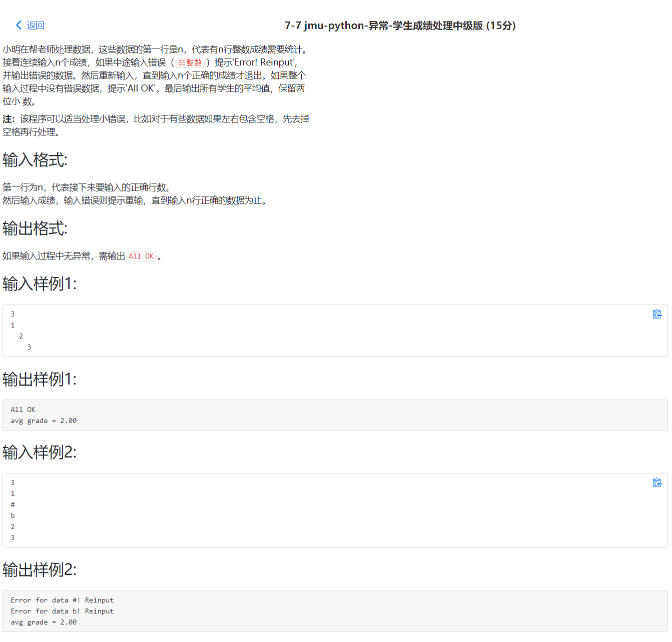
Task: Click the copy icon beside input sample 2
Action: tap(657, 482)
